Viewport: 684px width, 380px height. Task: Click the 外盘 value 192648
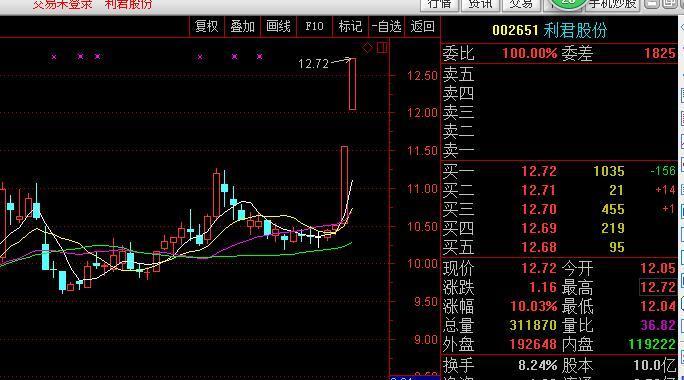pyautogui.click(x=533, y=344)
